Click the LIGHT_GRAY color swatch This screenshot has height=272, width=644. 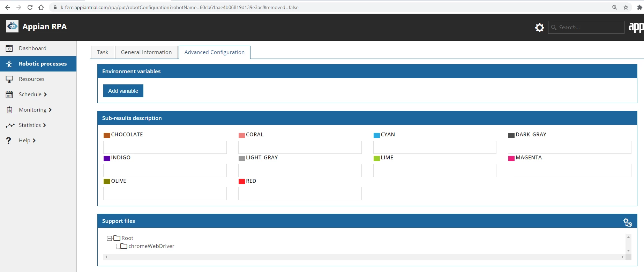242,158
